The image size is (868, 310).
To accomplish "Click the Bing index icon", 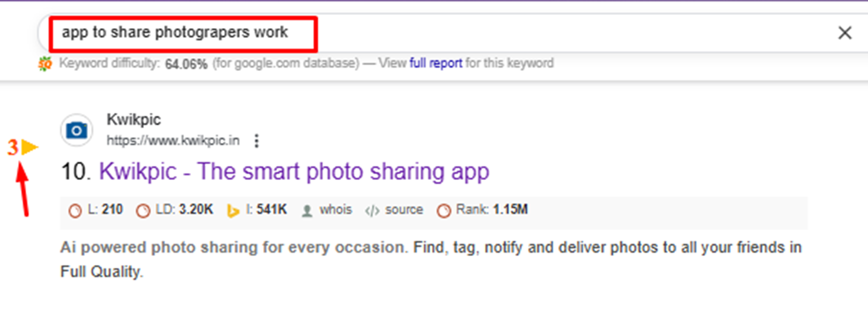I will click(234, 210).
